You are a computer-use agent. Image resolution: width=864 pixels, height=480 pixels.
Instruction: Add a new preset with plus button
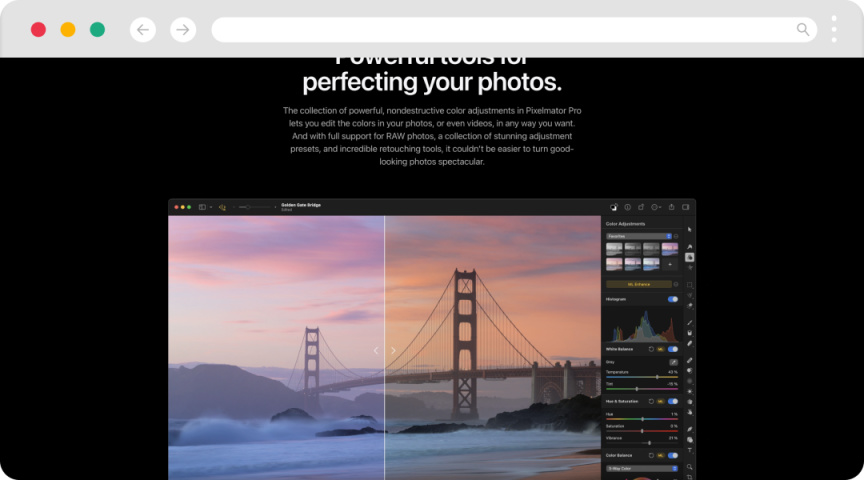pos(670,265)
